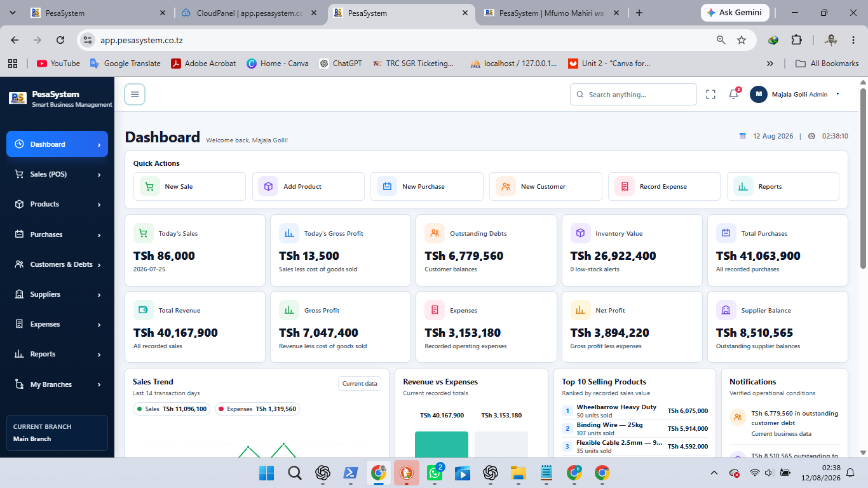
Task: Expand the Products sidebar menu
Action: pyautogui.click(x=57, y=204)
